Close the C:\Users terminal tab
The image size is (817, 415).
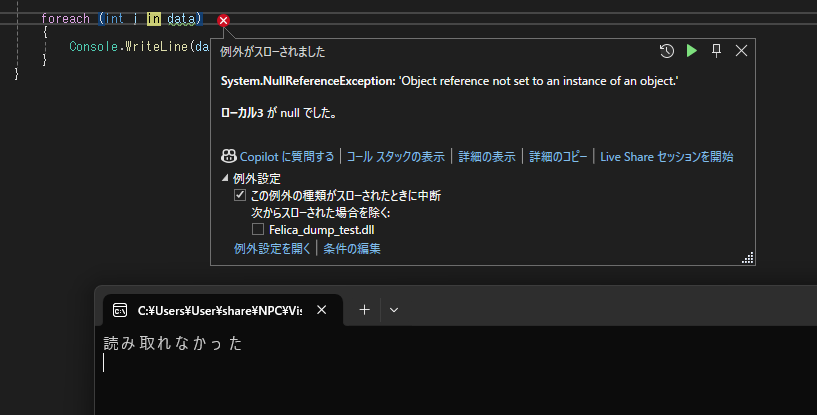[321, 310]
